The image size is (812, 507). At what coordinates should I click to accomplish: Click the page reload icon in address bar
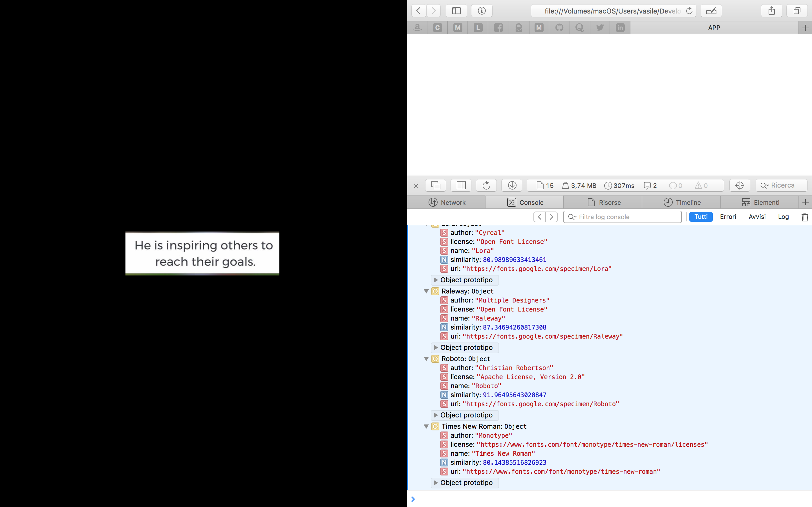689,11
